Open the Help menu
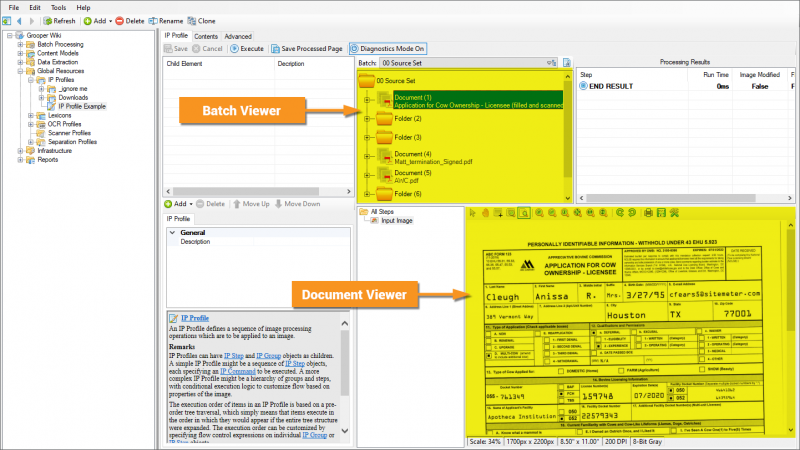800x450 pixels. tap(83, 8)
